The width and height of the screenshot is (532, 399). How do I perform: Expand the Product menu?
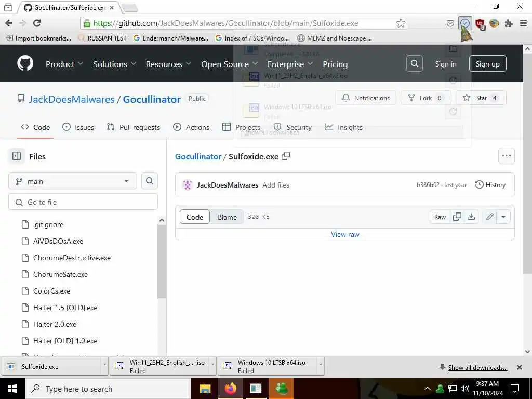click(64, 64)
